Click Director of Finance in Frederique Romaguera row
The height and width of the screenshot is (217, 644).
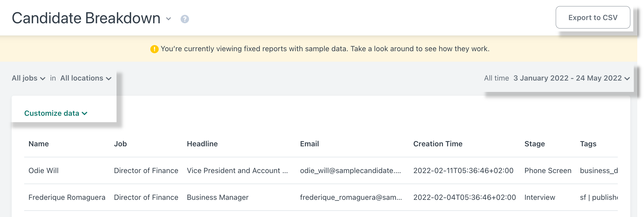146,197
